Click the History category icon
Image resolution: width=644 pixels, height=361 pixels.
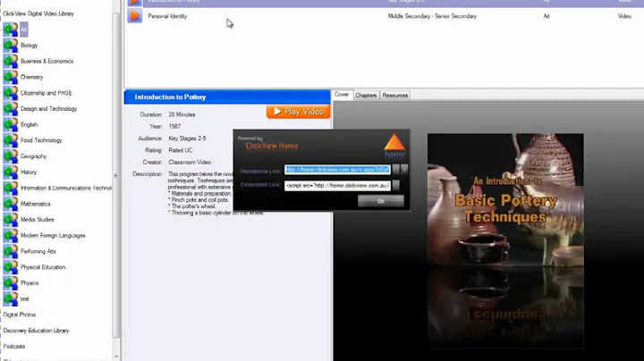tap(11, 172)
